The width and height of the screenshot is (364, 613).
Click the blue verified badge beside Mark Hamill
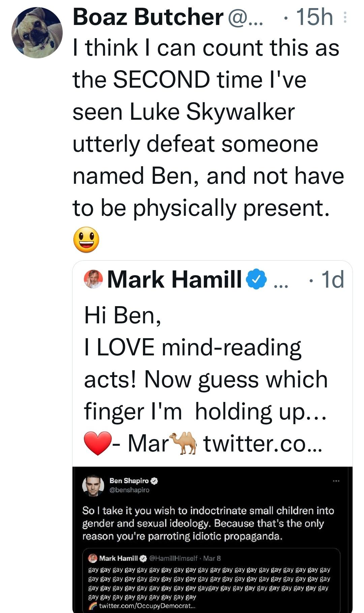[x=256, y=279]
